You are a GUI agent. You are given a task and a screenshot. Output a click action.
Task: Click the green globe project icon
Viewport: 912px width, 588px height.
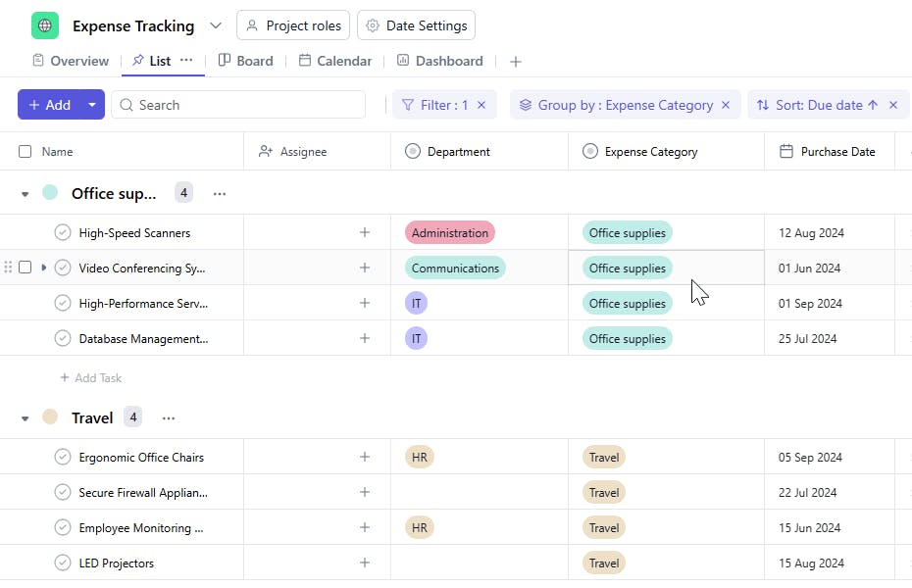tap(45, 25)
